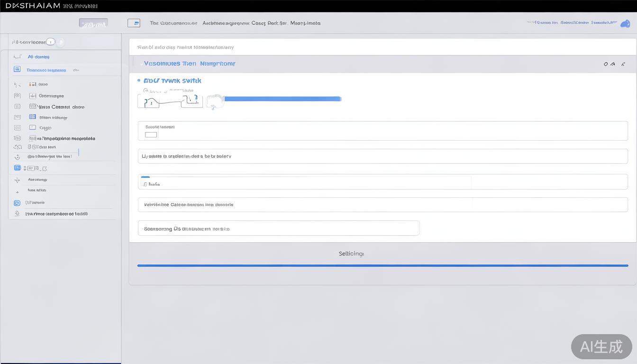
Task: Click the second diagram box beside blue bar
Action: (x=192, y=100)
